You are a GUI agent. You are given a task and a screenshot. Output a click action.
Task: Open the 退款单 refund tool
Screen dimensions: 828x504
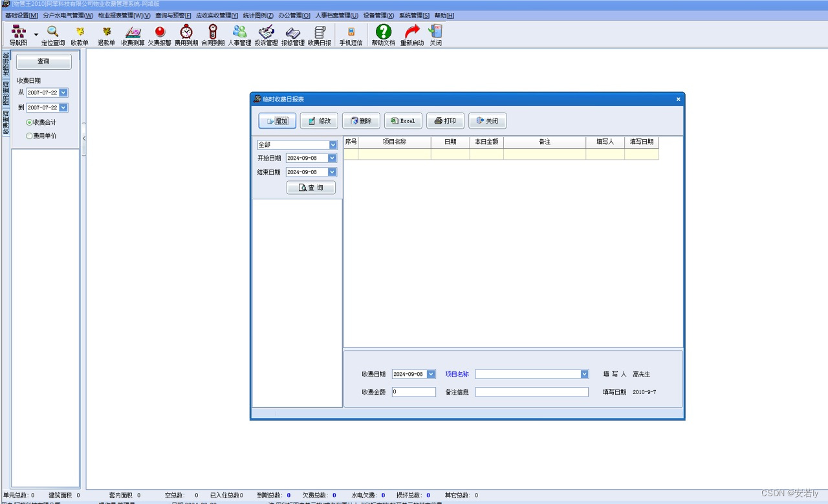coord(106,35)
